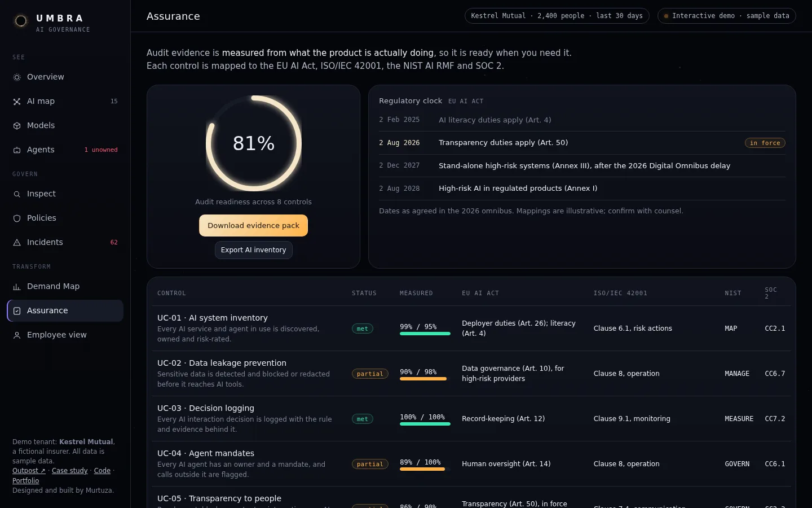This screenshot has height=508, width=812.
Task: Open the Models section
Action: point(65,125)
